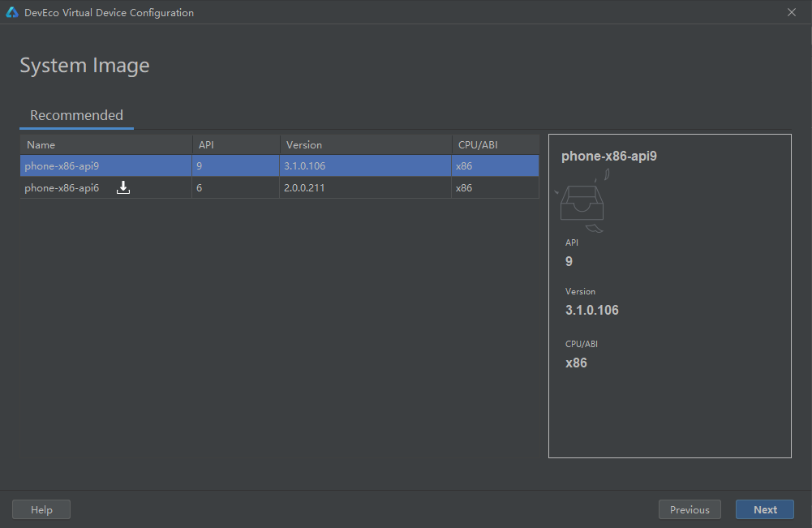Close the Virtual Device Configuration dialog
Screen dimensions: 812x528
(791, 12)
